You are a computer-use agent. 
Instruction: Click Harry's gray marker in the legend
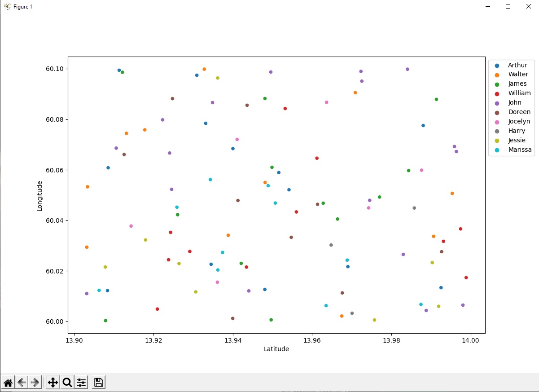click(x=497, y=131)
